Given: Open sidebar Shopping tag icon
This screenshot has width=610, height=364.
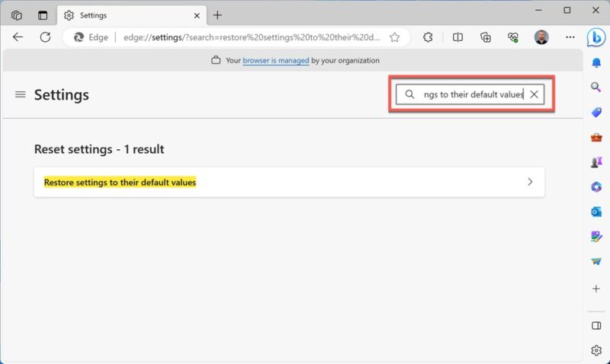Looking at the screenshot, I should tap(596, 112).
